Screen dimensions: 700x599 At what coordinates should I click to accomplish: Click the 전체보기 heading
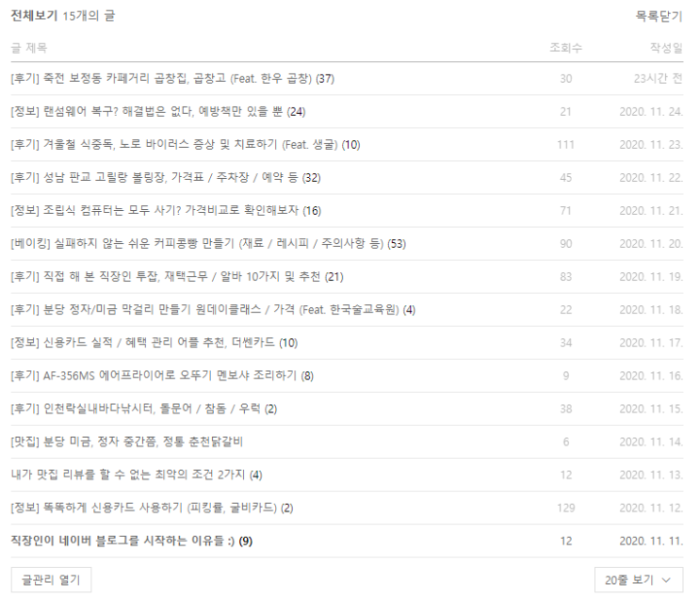click(34, 16)
